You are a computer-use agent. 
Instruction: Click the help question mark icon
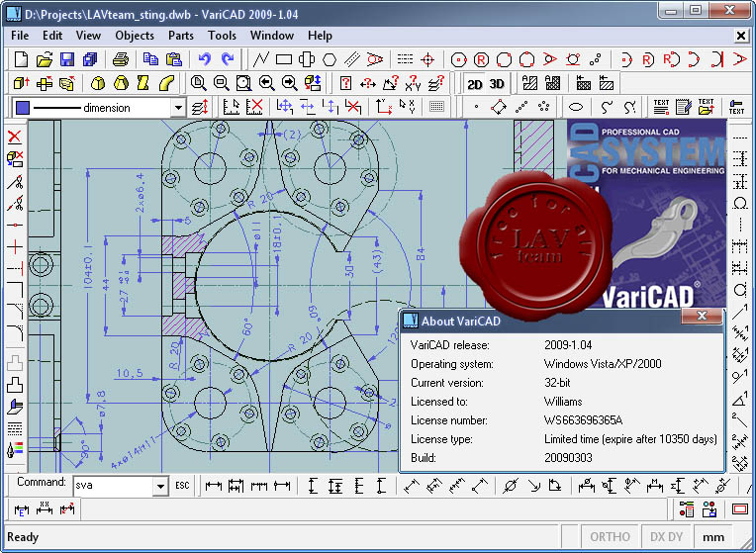(345, 83)
